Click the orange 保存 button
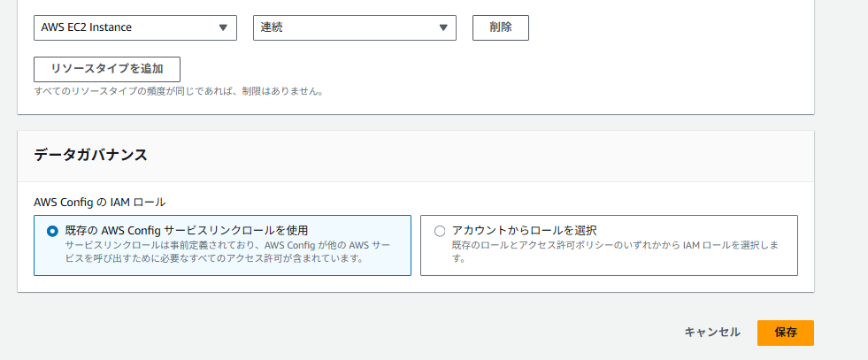 coord(786,333)
